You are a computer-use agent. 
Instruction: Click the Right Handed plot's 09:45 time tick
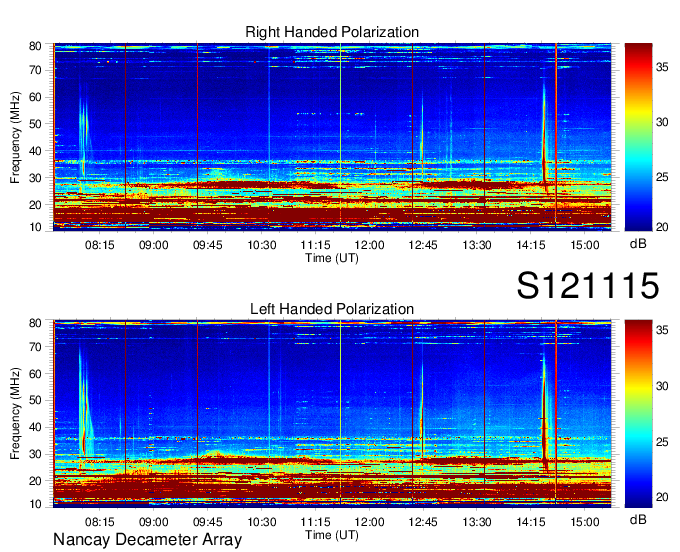(207, 245)
